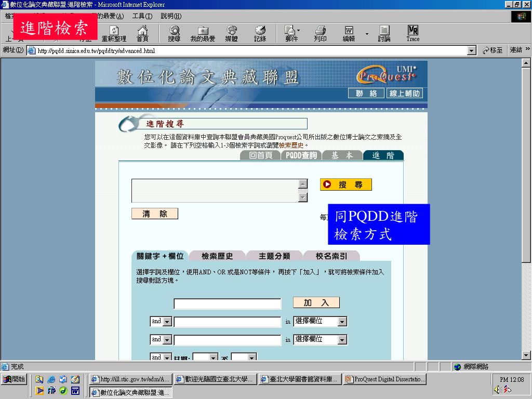Viewport: 532px width, 399px height.
Task: Open the Edit button dropdown arrow
Action: point(367,34)
